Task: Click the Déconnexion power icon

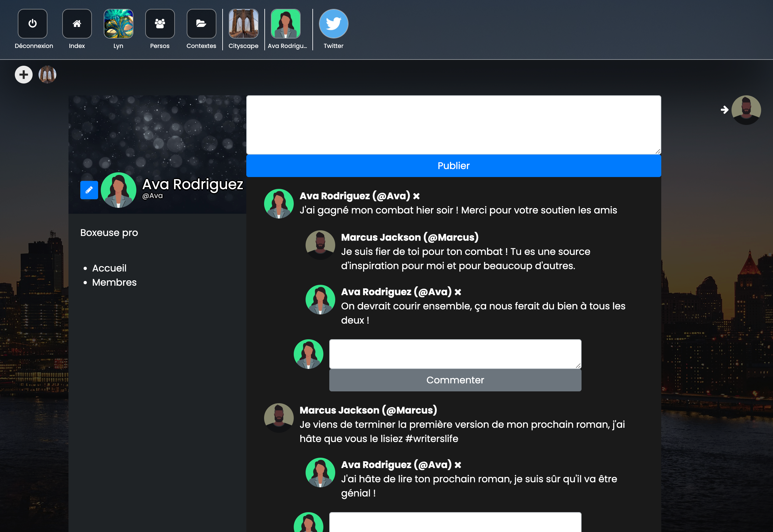Action: (32, 24)
